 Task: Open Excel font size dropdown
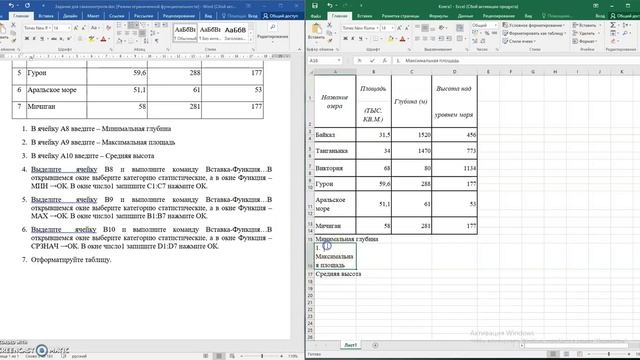[393, 28]
